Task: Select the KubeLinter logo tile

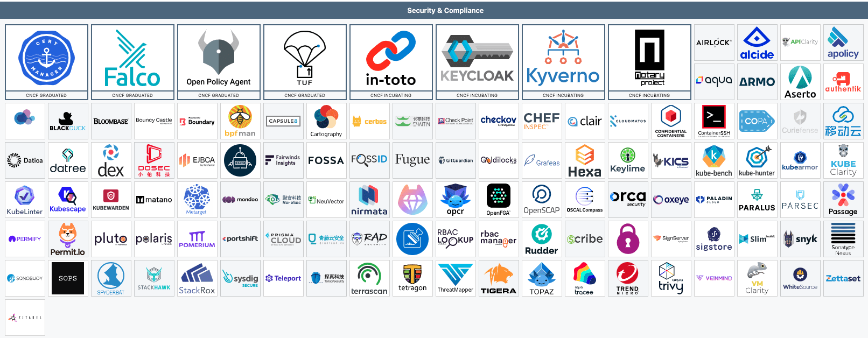Action: [25, 200]
